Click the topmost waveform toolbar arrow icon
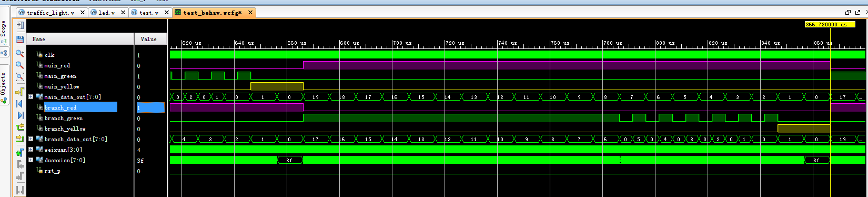 pos(20,25)
